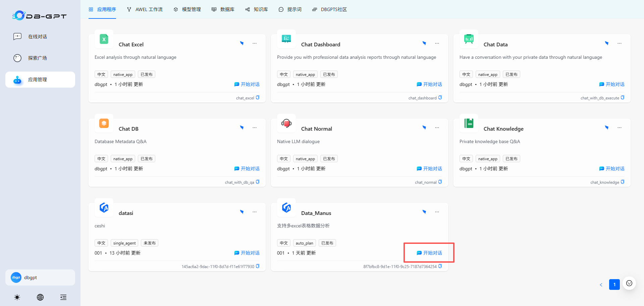Go to 在线对话 in the sidebar
This screenshot has height=306, width=644.
point(37,37)
